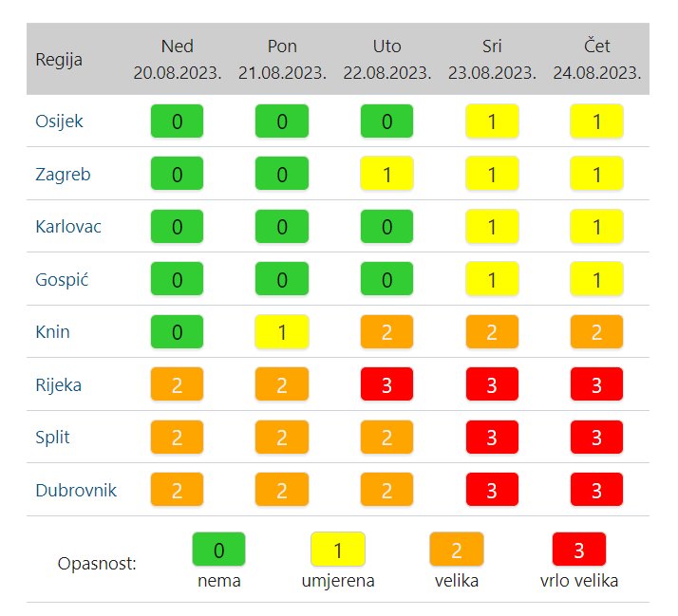Click the orange legend swatch labeled velika
This screenshot has width=678, height=616.
457,550
